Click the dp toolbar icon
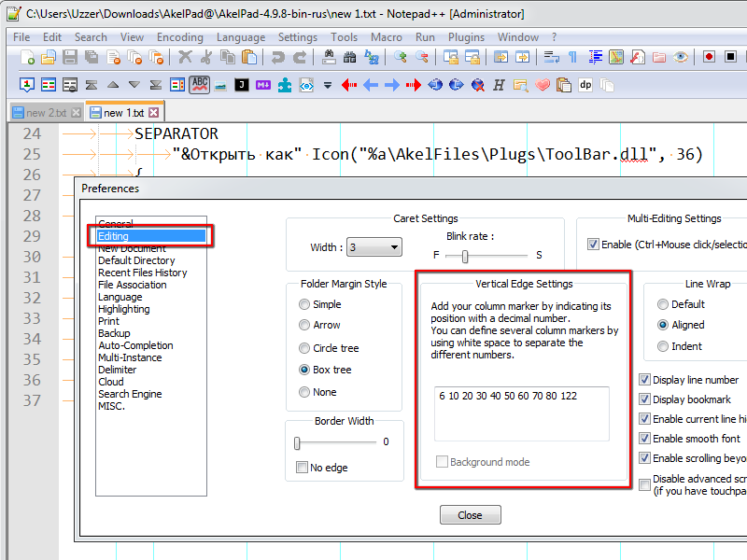The image size is (747, 560). (585, 85)
